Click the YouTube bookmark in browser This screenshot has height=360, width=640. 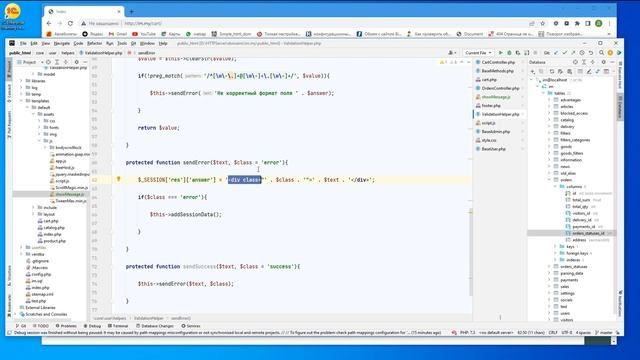[144, 34]
